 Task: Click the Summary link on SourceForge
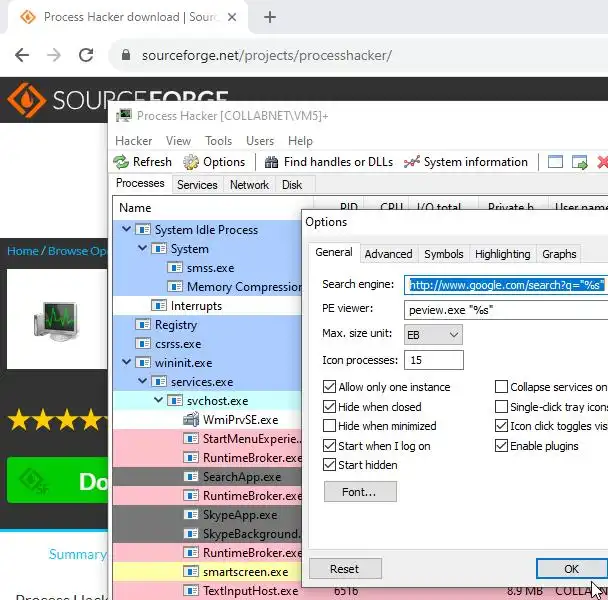(x=78, y=554)
